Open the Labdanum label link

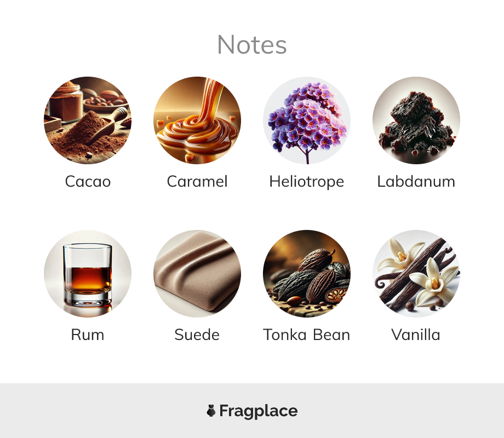(416, 182)
